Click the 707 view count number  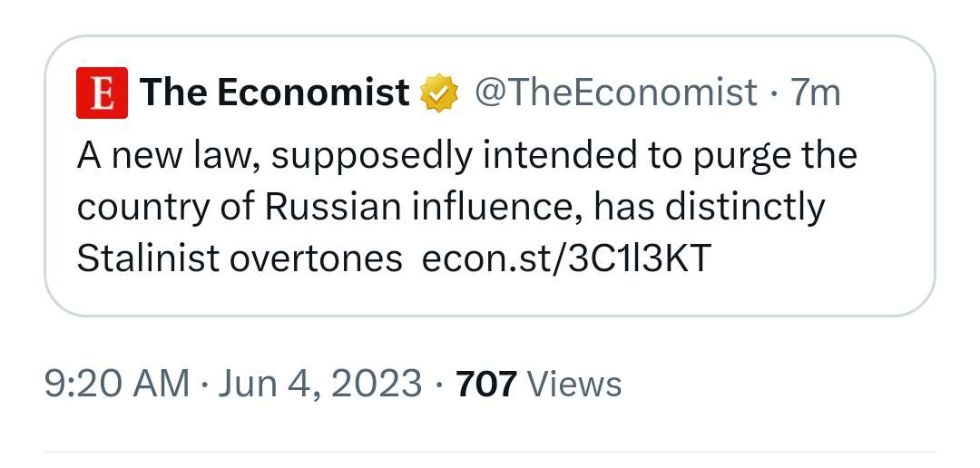486,384
